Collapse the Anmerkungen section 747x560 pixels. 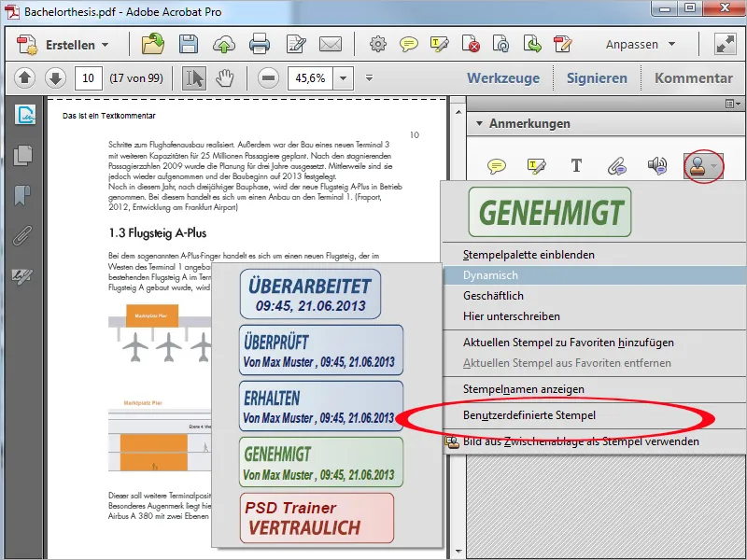click(479, 124)
